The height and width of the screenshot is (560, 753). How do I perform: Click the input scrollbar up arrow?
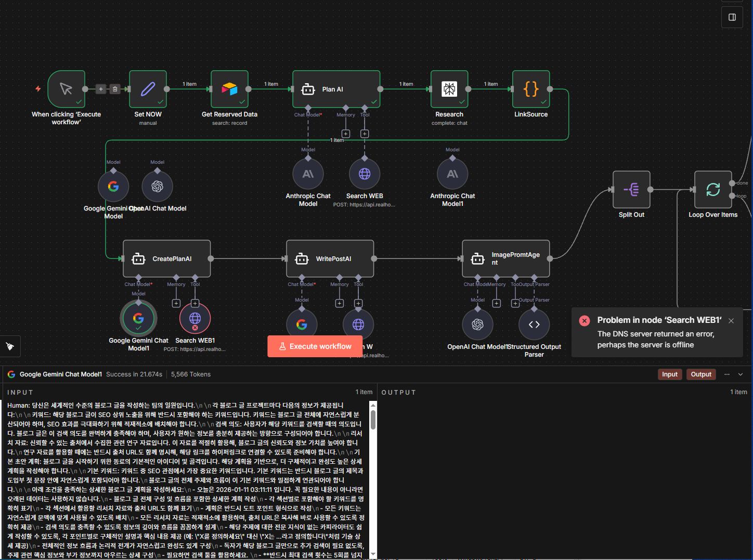point(373,405)
